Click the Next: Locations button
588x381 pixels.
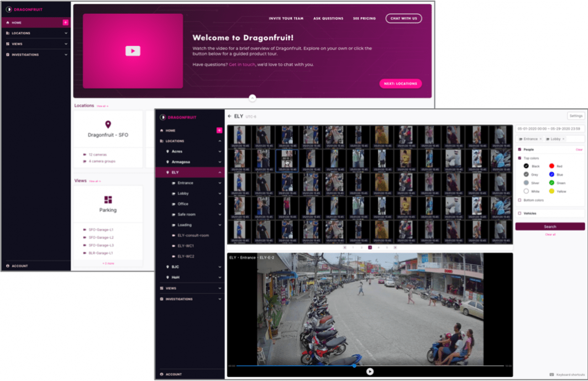[400, 83]
